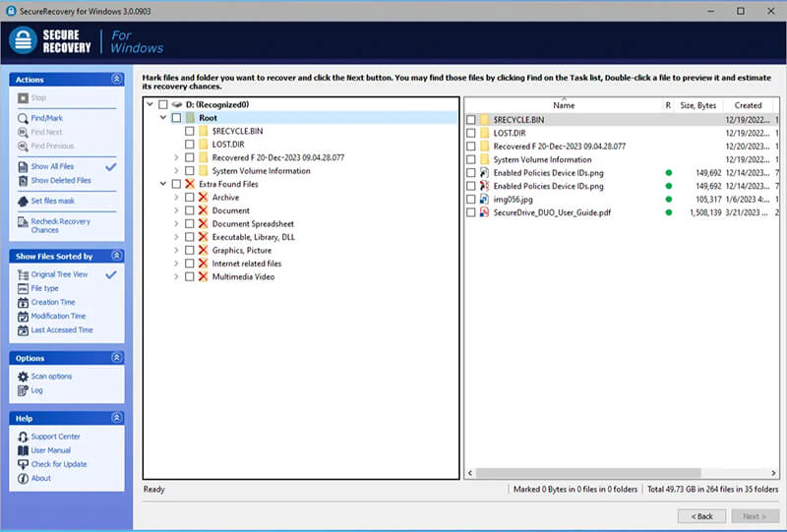Click the Last Accessed Time icon
The height and width of the screenshot is (532, 787).
(23, 330)
